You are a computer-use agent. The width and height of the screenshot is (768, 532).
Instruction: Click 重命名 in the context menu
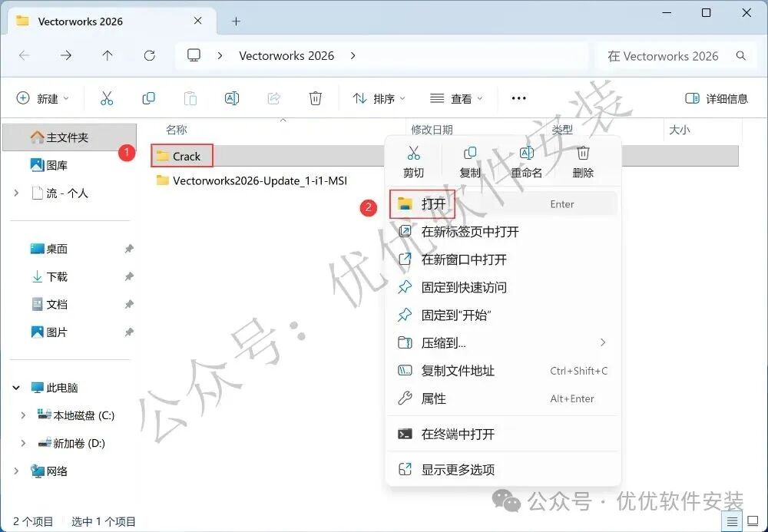527,160
